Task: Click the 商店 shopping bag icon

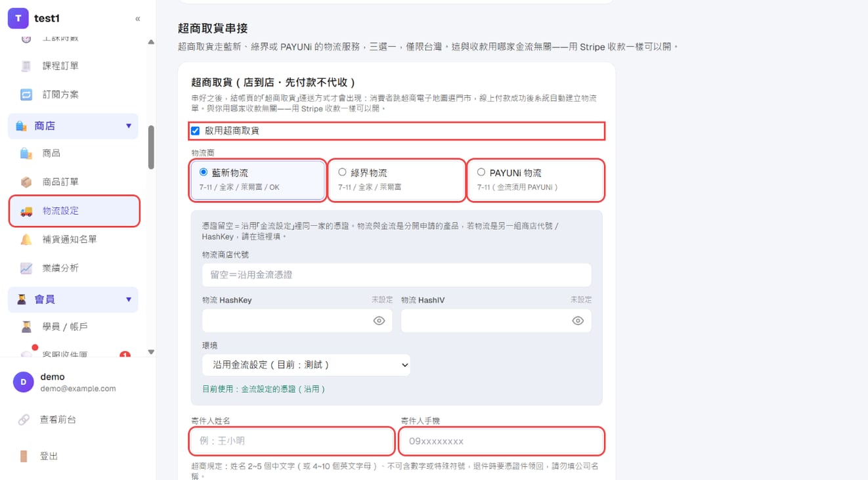Action: click(x=21, y=126)
